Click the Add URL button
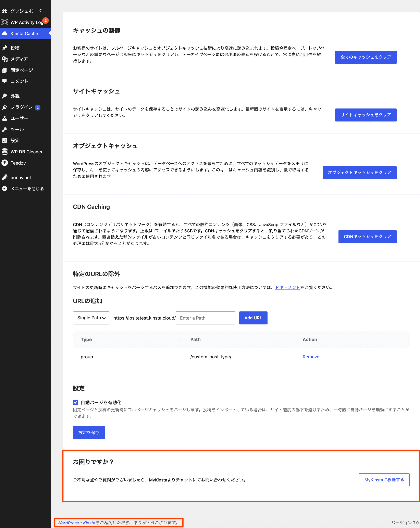Viewport: 420px width, 528px height. click(x=253, y=318)
